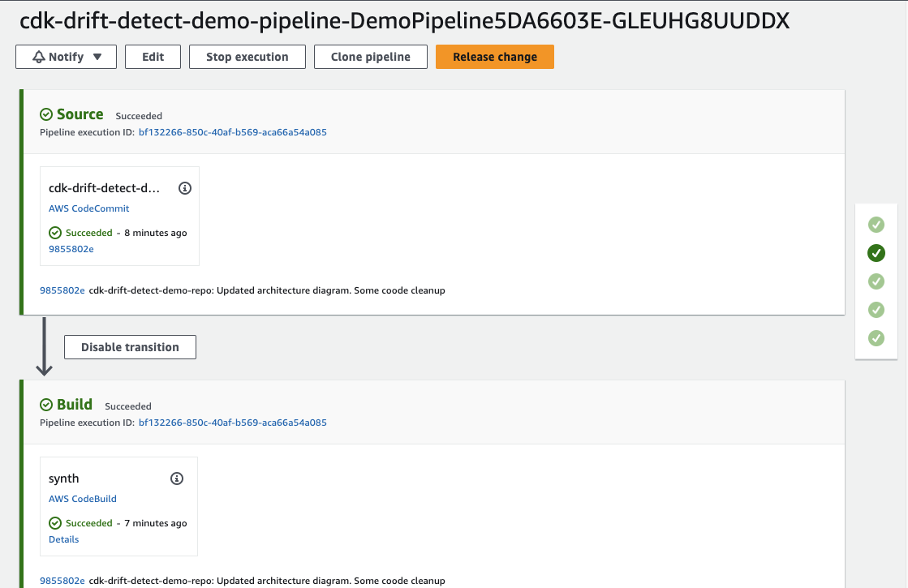Click the info icon on the synth action card

tap(176, 479)
